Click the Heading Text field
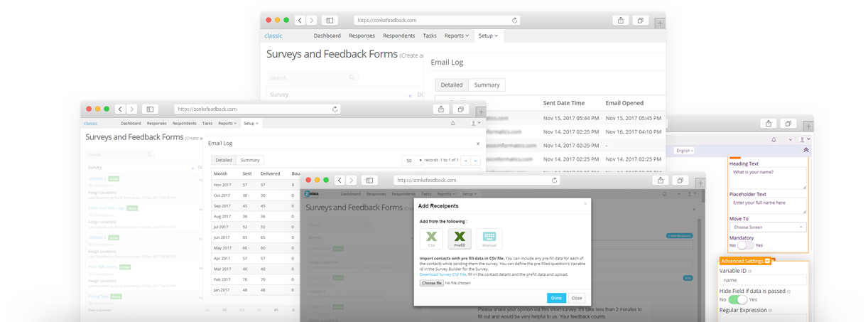 click(x=768, y=178)
